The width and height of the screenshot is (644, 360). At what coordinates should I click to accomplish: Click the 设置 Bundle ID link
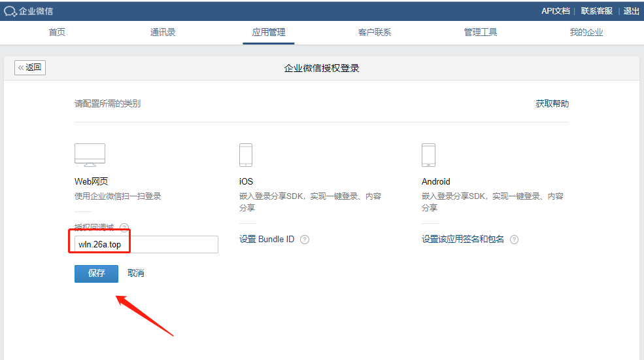point(267,239)
